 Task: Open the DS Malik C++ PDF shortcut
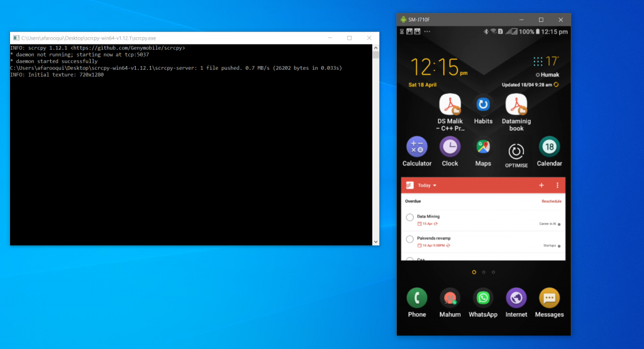450,104
